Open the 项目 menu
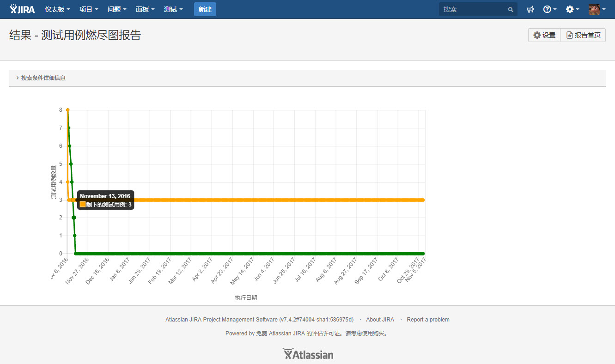This screenshot has width=615, height=364. 89,9
